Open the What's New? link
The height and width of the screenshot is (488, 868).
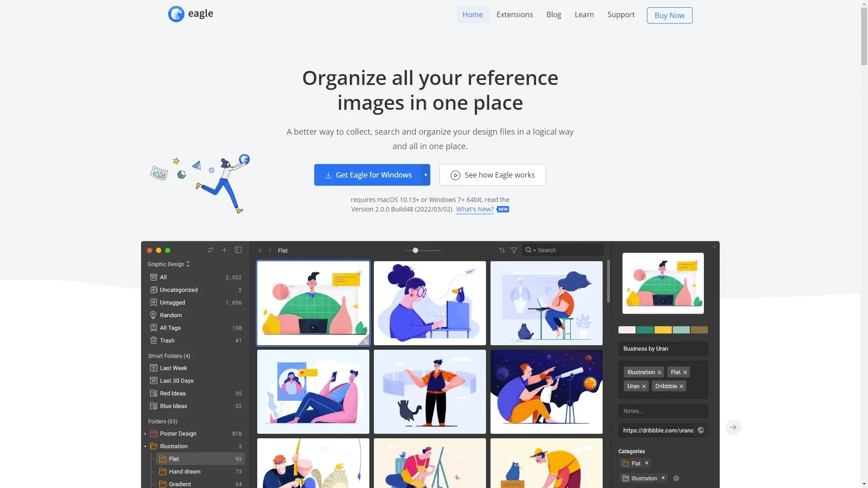pyautogui.click(x=475, y=209)
